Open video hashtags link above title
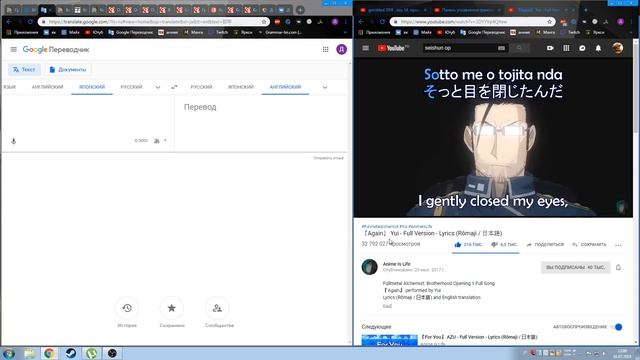Screen dimensions: 640x360 point(396,226)
